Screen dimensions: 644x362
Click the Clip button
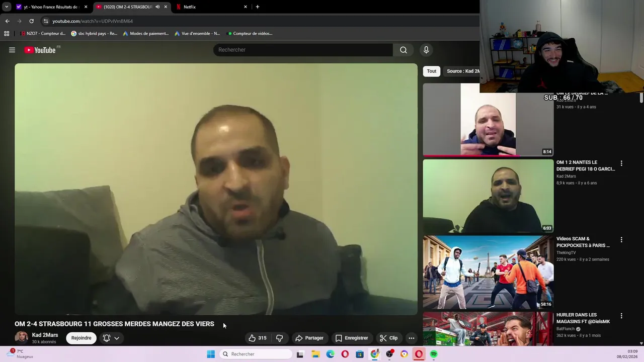(x=388, y=338)
